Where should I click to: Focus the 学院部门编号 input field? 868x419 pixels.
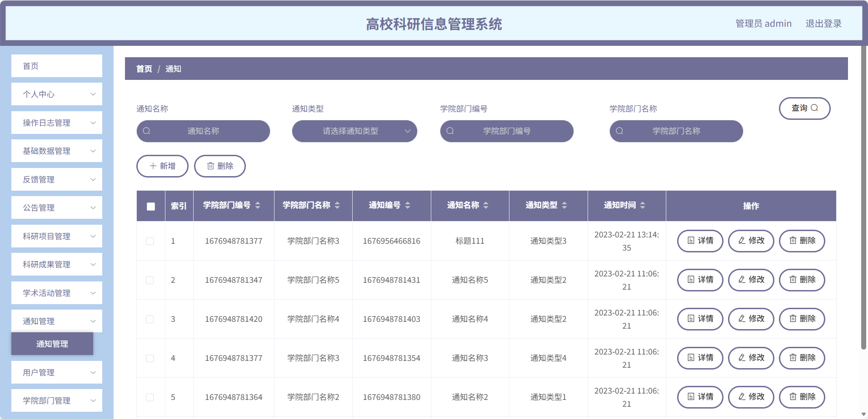pyautogui.click(x=507, y=131)
